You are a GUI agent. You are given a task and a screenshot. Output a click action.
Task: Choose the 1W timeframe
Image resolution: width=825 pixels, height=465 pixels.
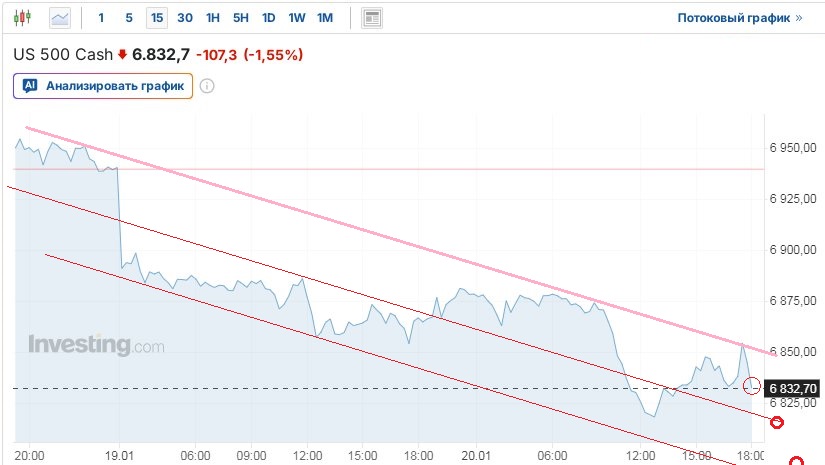pyautogui.click(x=297, y=18)
